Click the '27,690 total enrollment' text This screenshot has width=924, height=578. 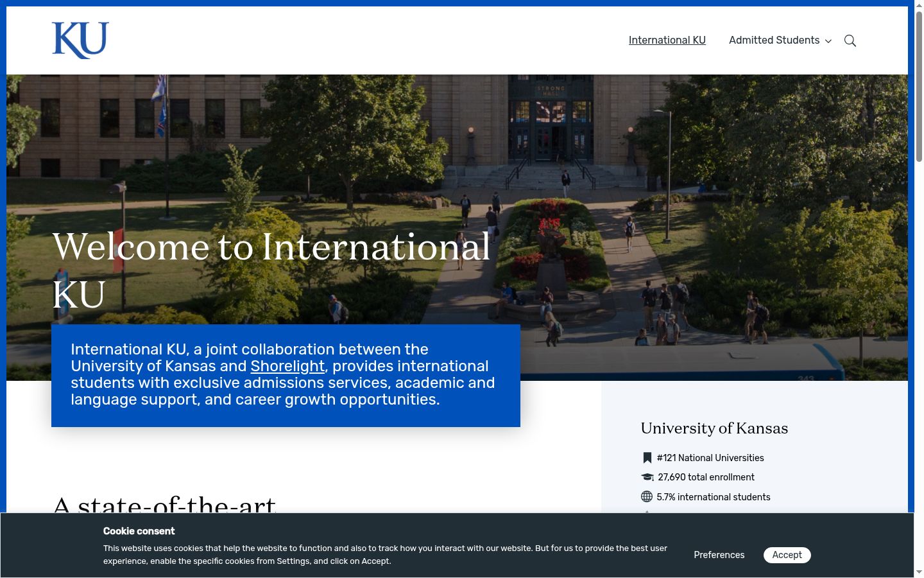coord(706,477)
